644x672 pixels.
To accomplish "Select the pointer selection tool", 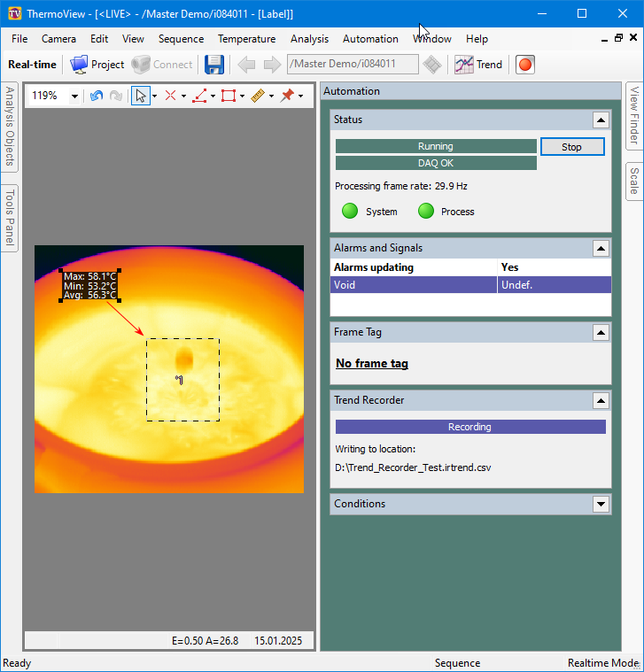I will [x=140, y=96].
